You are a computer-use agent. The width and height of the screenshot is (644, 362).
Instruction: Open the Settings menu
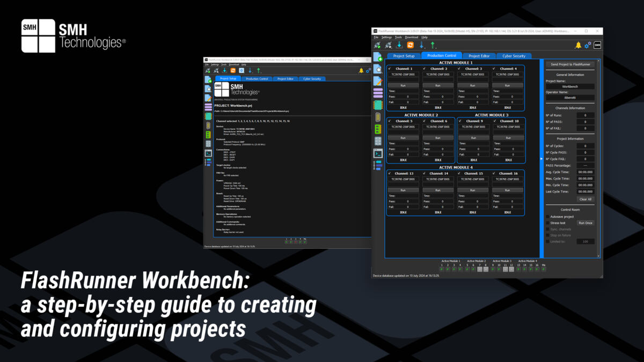pos(387,37)
